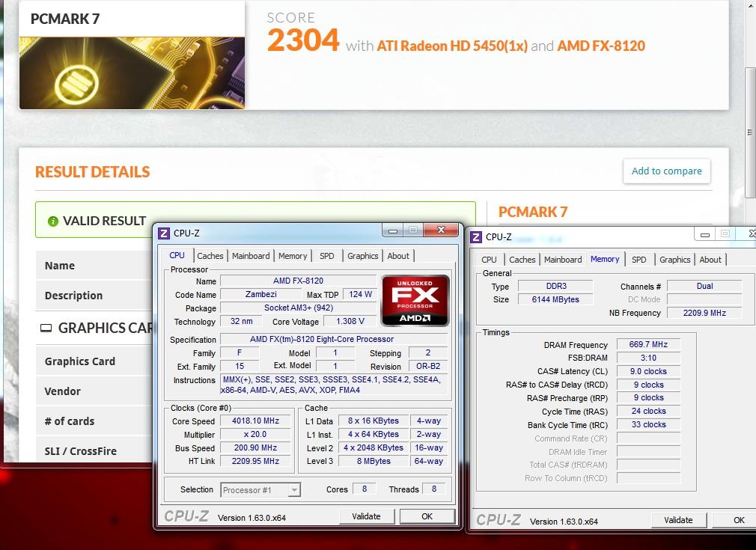Click the Revision value OR-B2
This screenshot has height=550, width=756.
click(x=428, y=367)
